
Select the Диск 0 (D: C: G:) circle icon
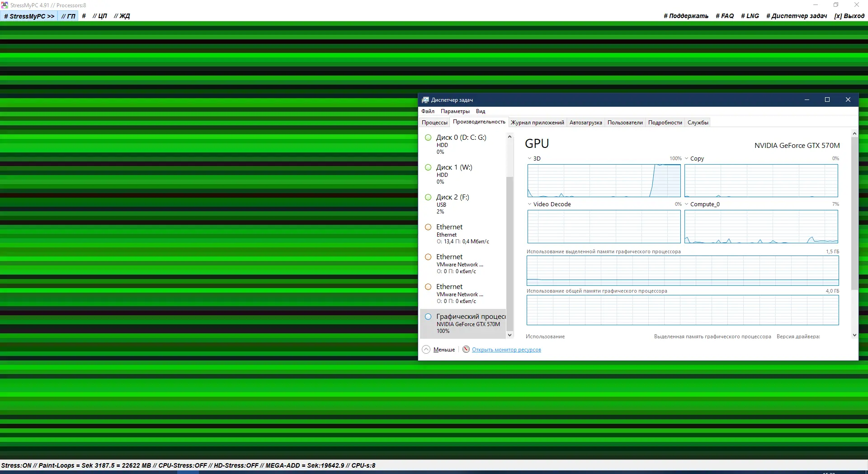pos(428,137)
